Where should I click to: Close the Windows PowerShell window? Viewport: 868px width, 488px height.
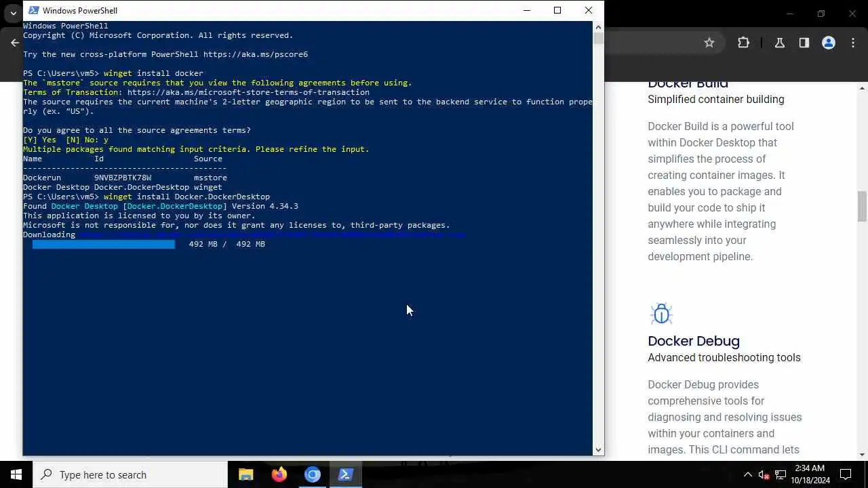[588, 10]
